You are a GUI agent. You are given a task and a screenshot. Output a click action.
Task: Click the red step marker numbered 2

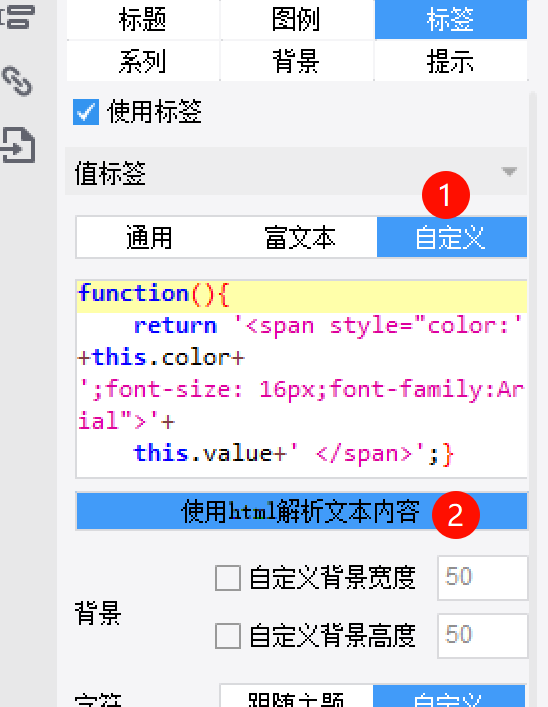click(456, 515)
